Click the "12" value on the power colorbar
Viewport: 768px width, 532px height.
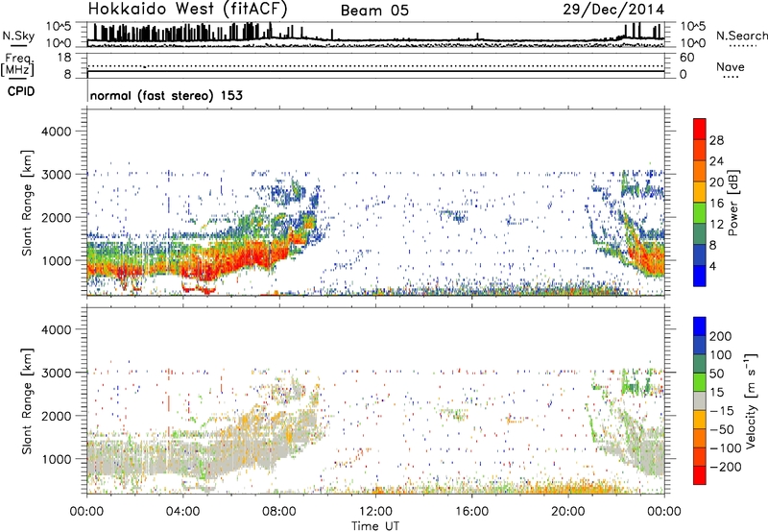point(716,225)
